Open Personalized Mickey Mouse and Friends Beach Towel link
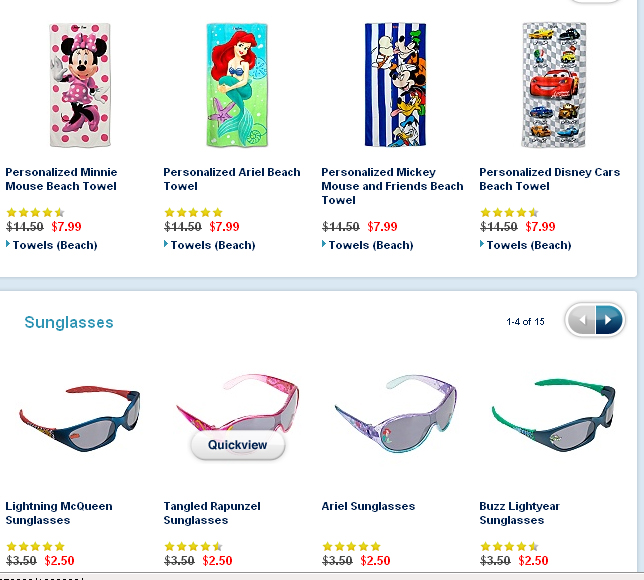This screenshot has width=644, height=580. [x=392, y=186]
